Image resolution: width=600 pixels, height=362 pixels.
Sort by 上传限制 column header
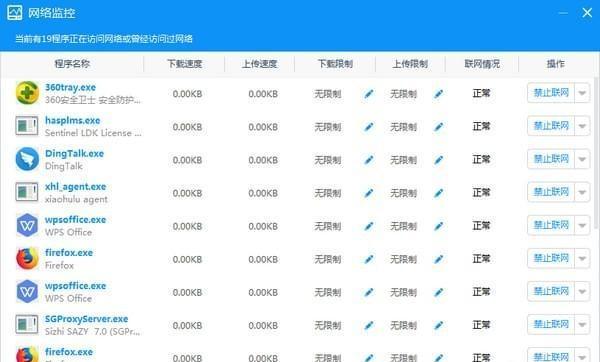tap(410, 64)
